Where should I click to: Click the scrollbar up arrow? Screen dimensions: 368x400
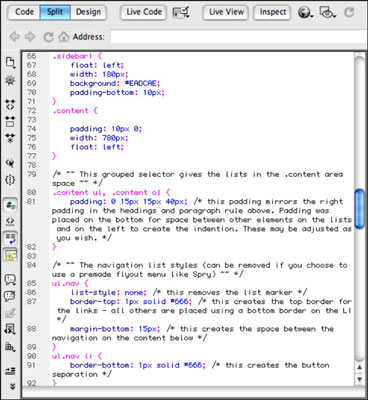pyautogui.click(x=359, y=367)
